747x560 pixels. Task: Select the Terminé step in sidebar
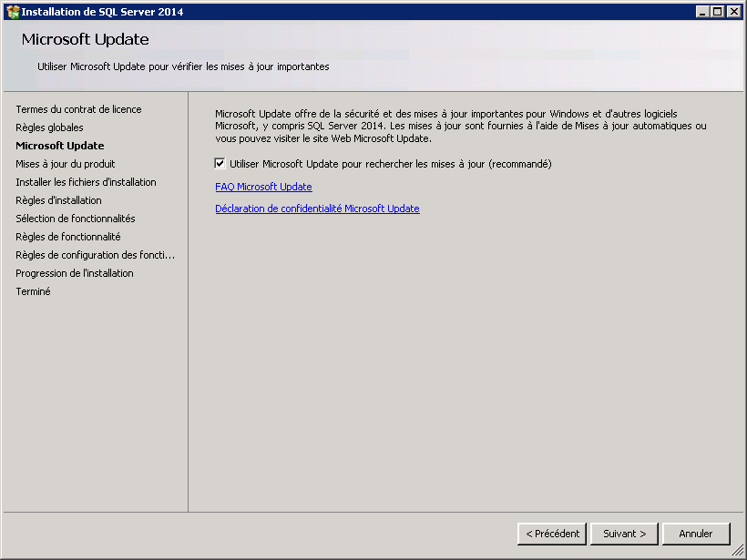pyautogui.click(x=33, y=291)
